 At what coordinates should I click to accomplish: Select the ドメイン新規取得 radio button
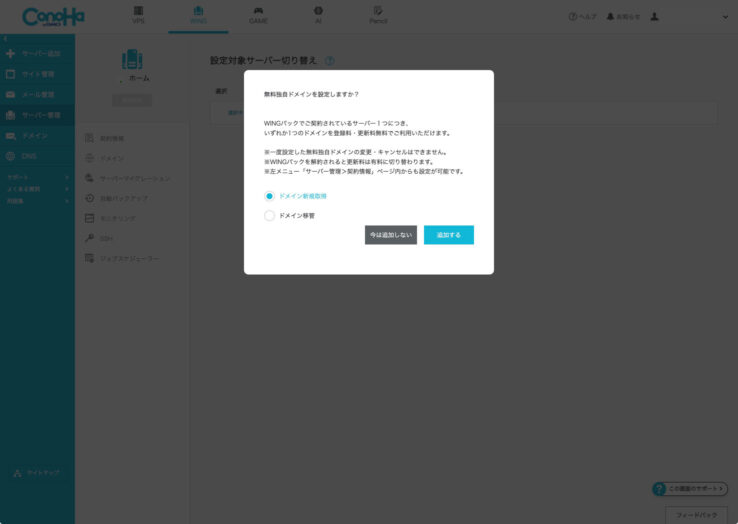(269, 196)
